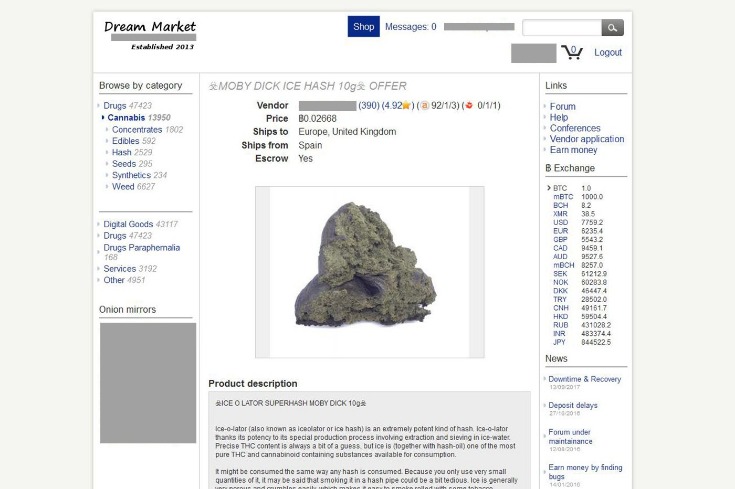Open the Drugs Paraphernalia category
Screen dimensions: 735x489
[x=142, y=252]
